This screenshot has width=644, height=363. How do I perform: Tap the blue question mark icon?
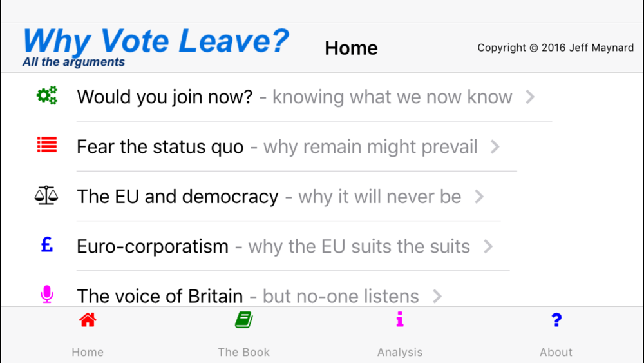[556, 319]
